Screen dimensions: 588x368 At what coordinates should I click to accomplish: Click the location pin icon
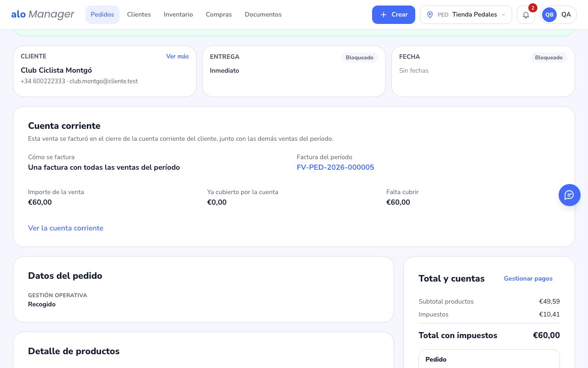(x=430, y=15)
